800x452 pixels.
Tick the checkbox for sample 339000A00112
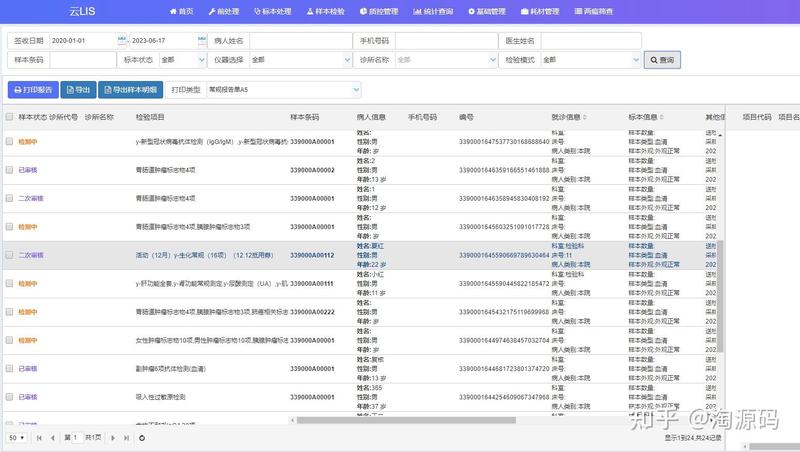point(10,255)
